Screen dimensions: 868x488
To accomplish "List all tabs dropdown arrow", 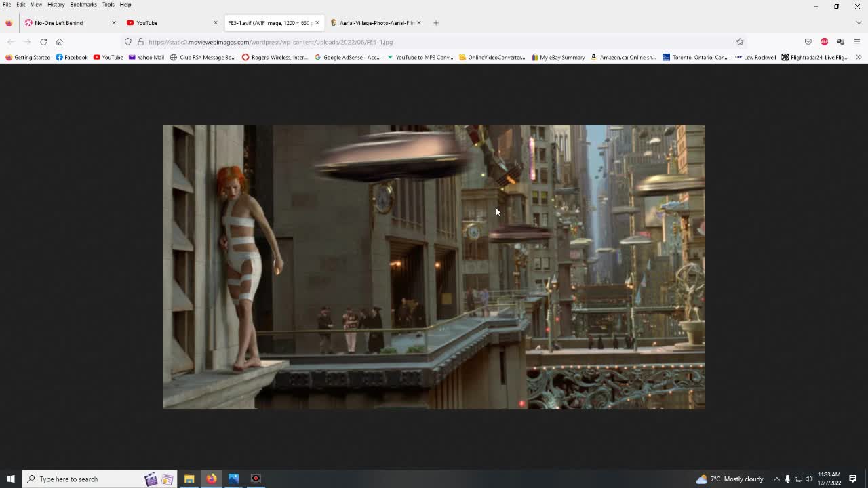I will point(858,23).
